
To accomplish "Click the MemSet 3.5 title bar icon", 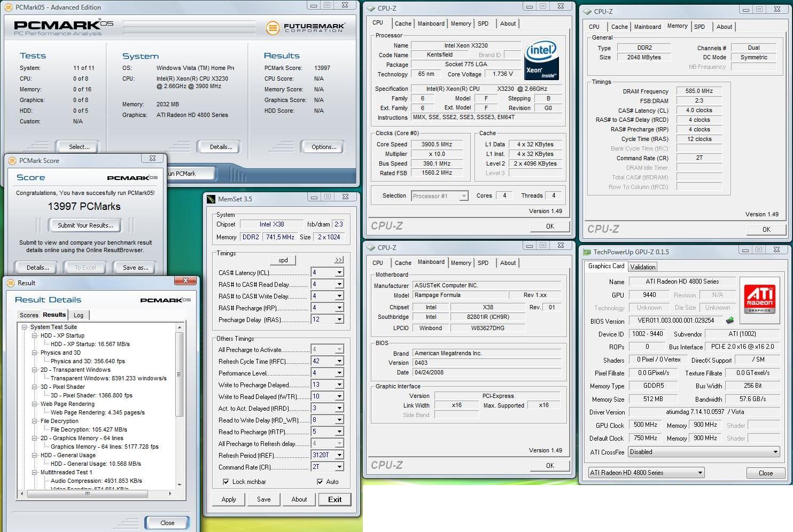I will (211, 199).
